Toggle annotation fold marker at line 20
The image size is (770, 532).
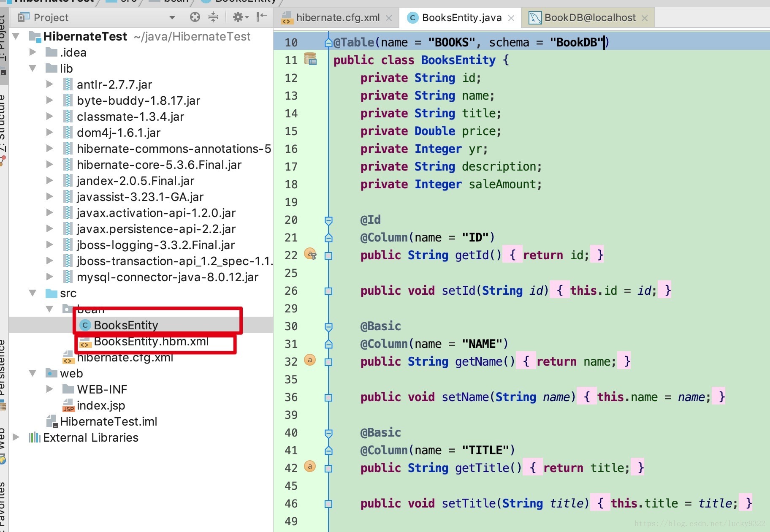(x=328, y=220)
